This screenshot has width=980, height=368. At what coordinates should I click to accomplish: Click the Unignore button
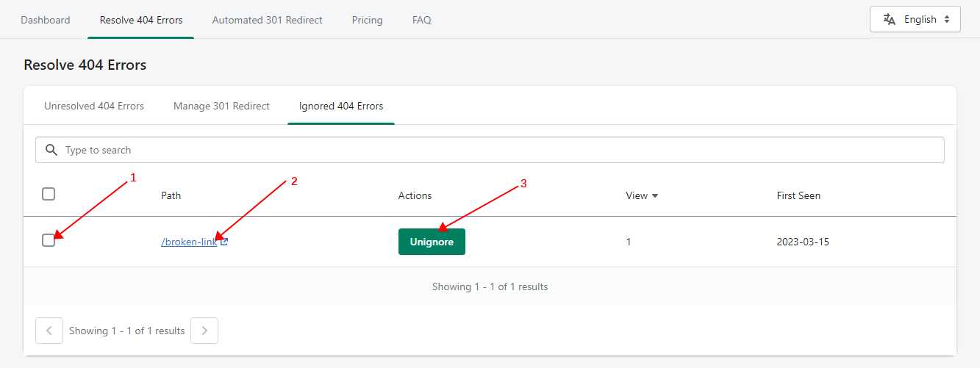[x=432, y=242]
